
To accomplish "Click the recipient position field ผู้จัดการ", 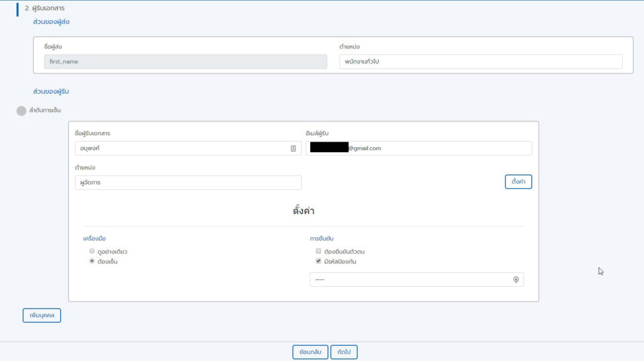I will tap(188, 182).
